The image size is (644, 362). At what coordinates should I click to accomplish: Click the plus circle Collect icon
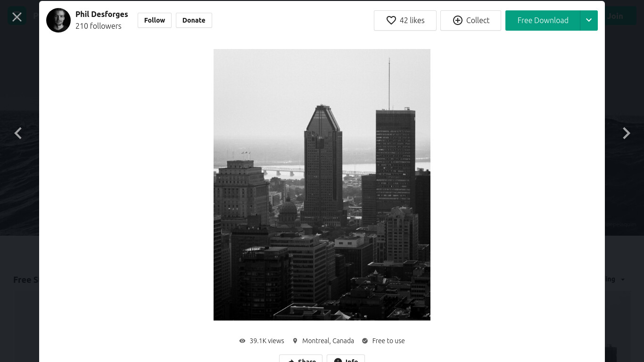[x=457, y=20]
